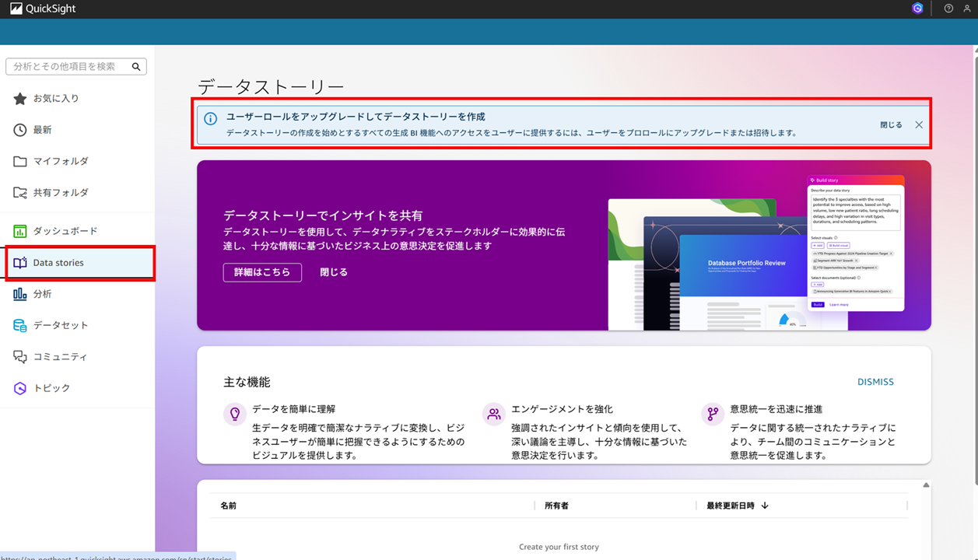Viewport: 978px width, 560px height.
Task: Sort by the 最終更新日時 down arrow
Action: coord(765,506)
